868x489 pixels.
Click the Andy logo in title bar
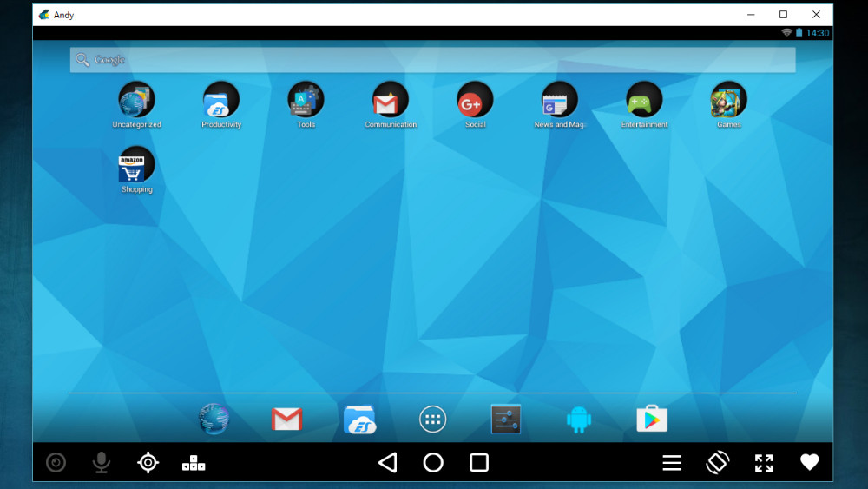[x=43, y=15]
